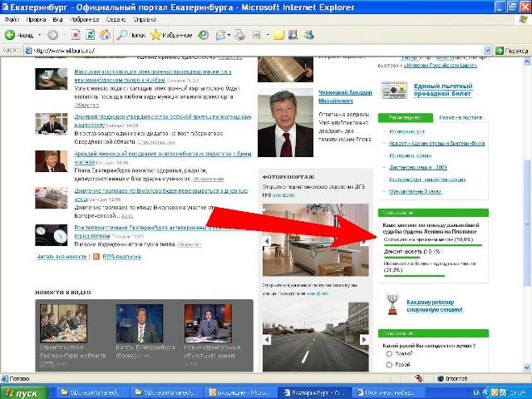Screen dimensions: 532x399
Task: Open the Справка menu
Action: (145, 20)
